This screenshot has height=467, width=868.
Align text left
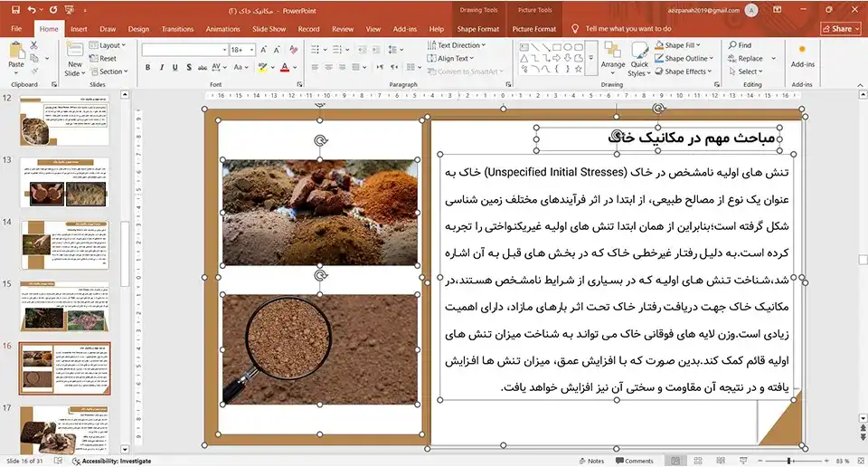(x=315, y=67)
